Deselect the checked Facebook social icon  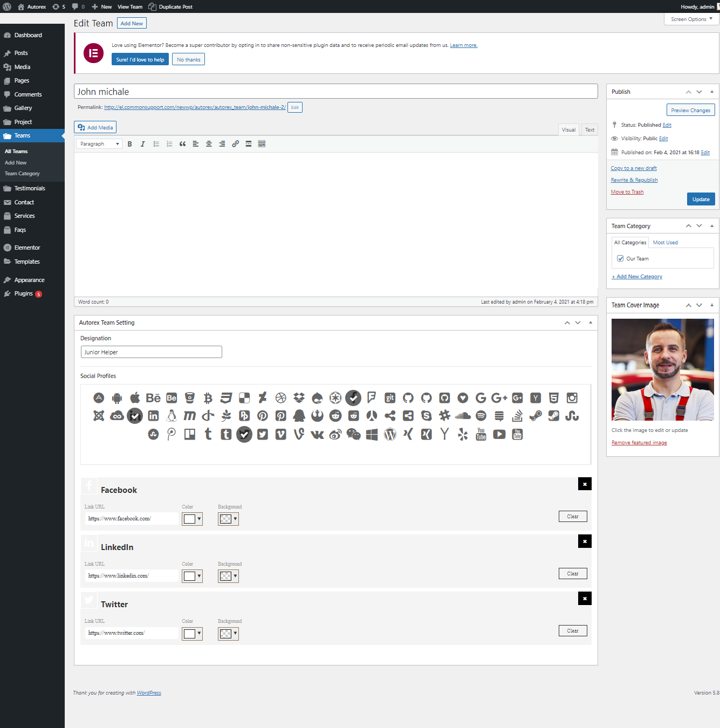point(353,398)
